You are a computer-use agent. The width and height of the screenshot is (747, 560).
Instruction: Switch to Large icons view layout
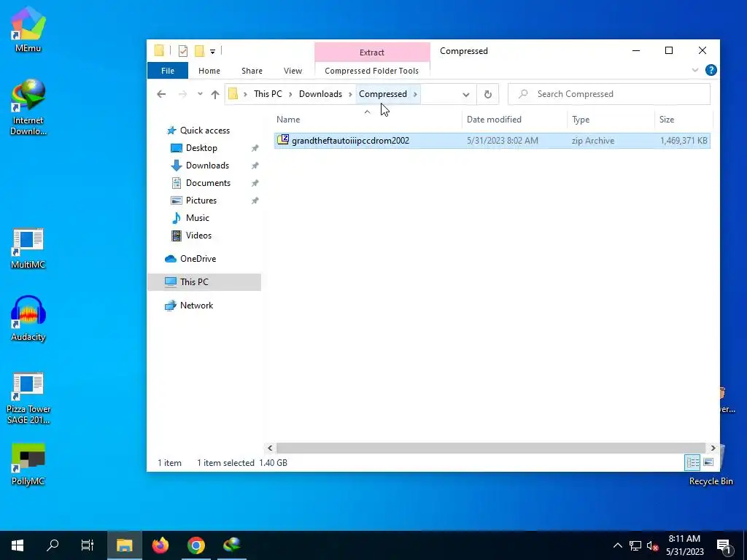point(708,462)
